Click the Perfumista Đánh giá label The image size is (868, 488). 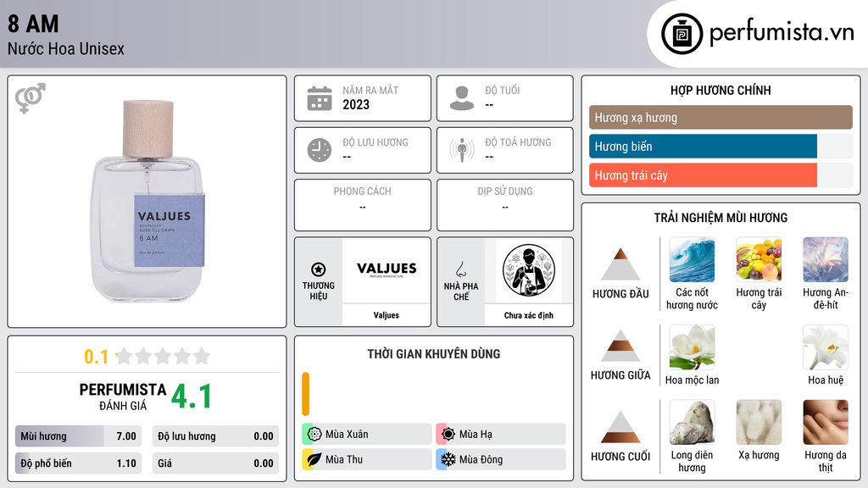(x=123, y=396)
